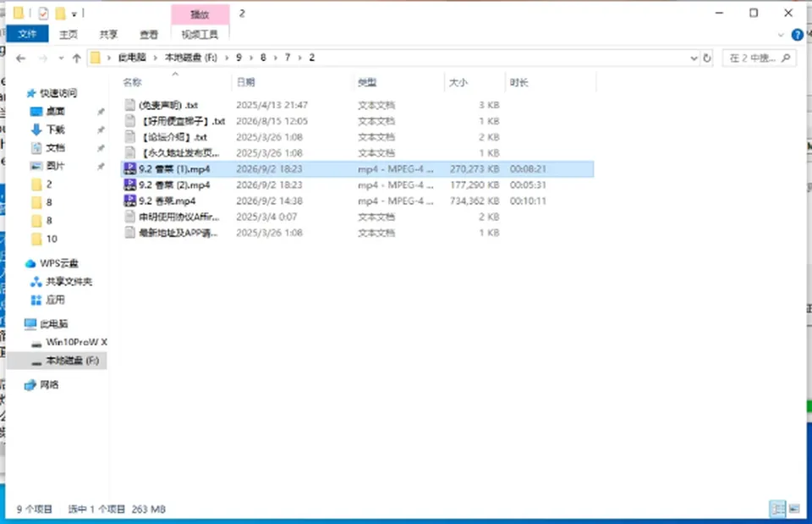Switch to the details view in the status bar

point(777,509)
